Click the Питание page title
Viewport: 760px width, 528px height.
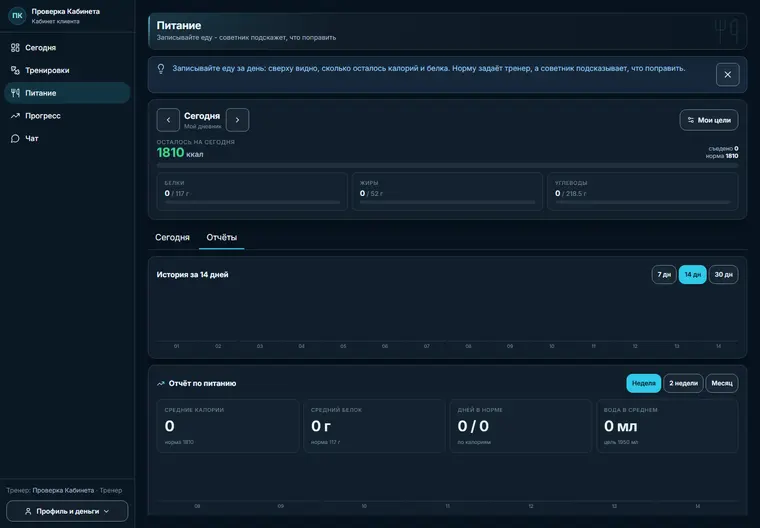(x=179, y=25)
